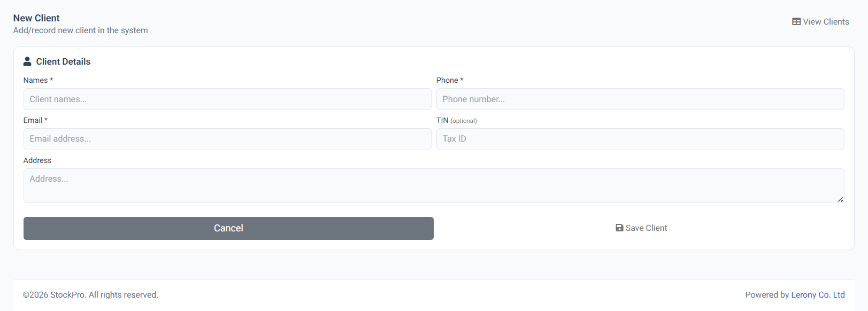Focus the Email address input field
Screen dimensions: 868x311
[227, 139]
